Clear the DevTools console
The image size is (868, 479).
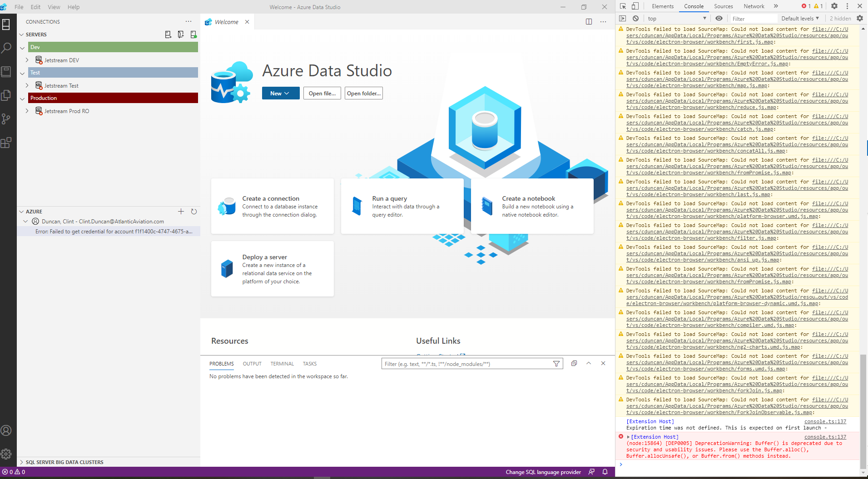(x=635, y=19)
